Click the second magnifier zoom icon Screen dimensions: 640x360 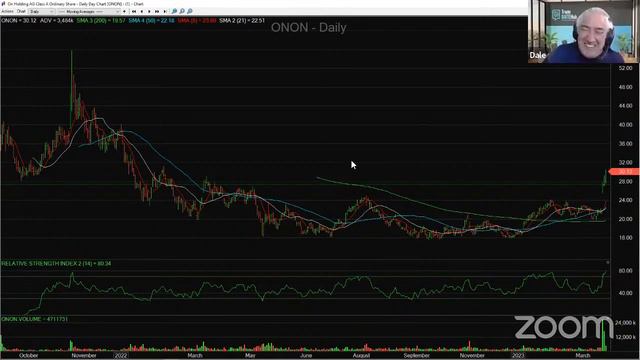182,11
